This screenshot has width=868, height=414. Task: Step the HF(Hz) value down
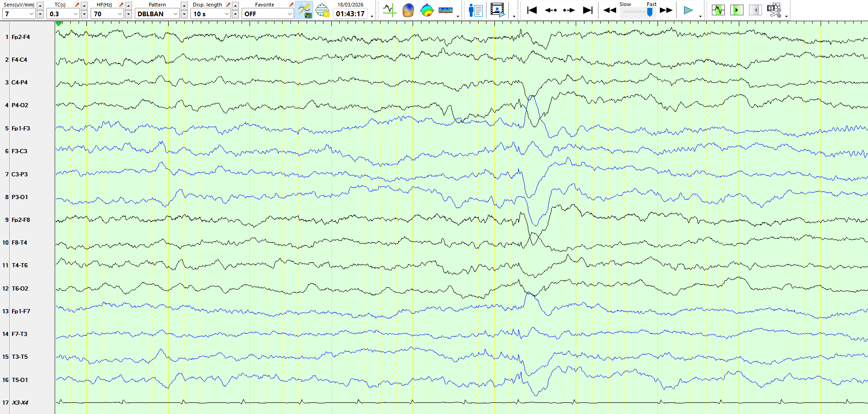(x=128, y=14)
